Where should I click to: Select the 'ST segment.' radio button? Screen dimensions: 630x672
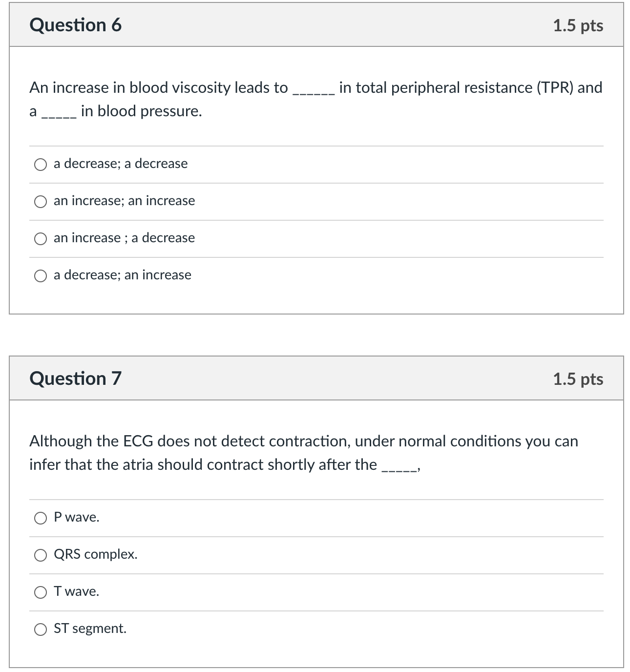tap(41, 630)
